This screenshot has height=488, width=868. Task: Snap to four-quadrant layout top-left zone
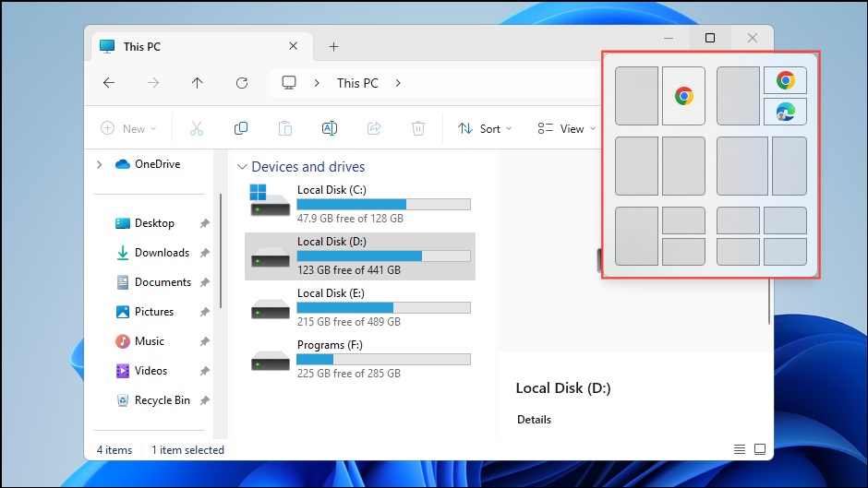[x=738, y=220]
